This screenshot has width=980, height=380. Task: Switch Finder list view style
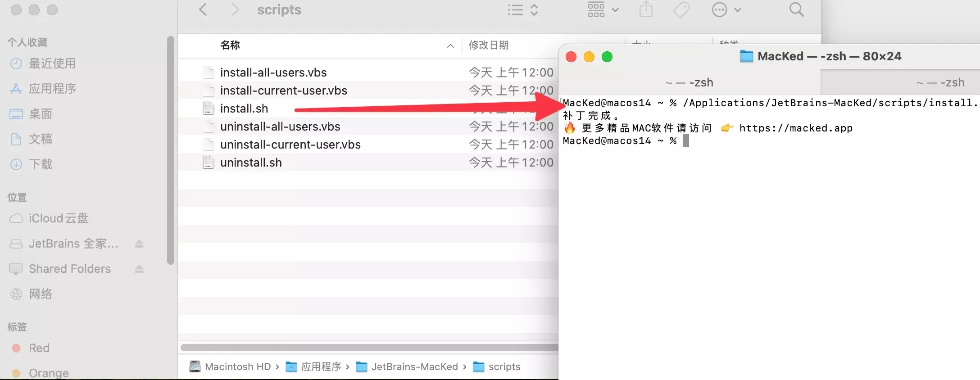coord(522,10)
